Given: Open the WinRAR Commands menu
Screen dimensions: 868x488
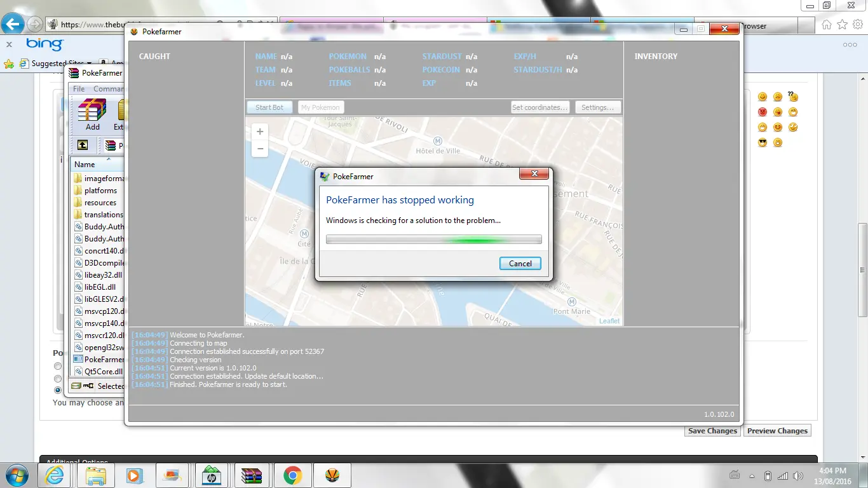Looking at the screenshot, I should tap(108, 89).
